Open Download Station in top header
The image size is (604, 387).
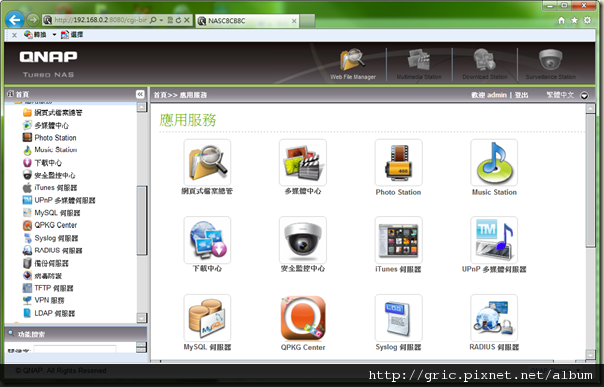485,64
